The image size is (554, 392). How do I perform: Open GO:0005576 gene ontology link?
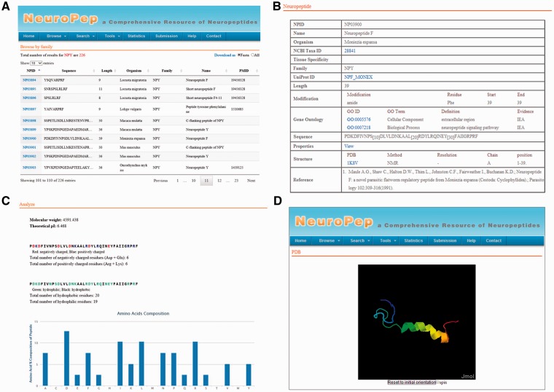pos(359,119)
